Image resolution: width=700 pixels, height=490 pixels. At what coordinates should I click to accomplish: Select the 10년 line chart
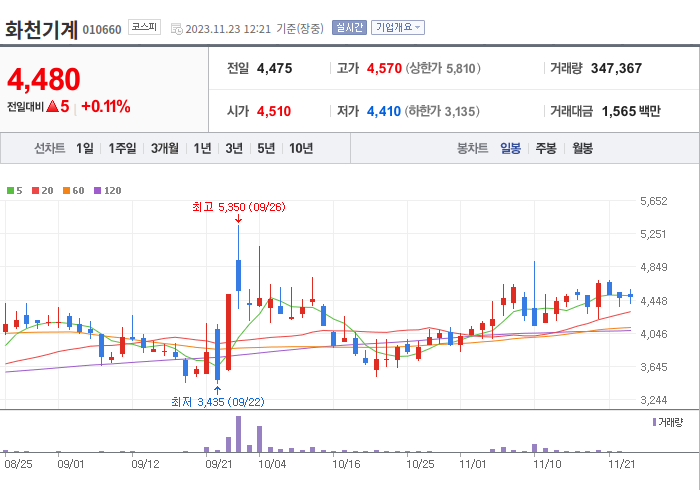[301, 148]
